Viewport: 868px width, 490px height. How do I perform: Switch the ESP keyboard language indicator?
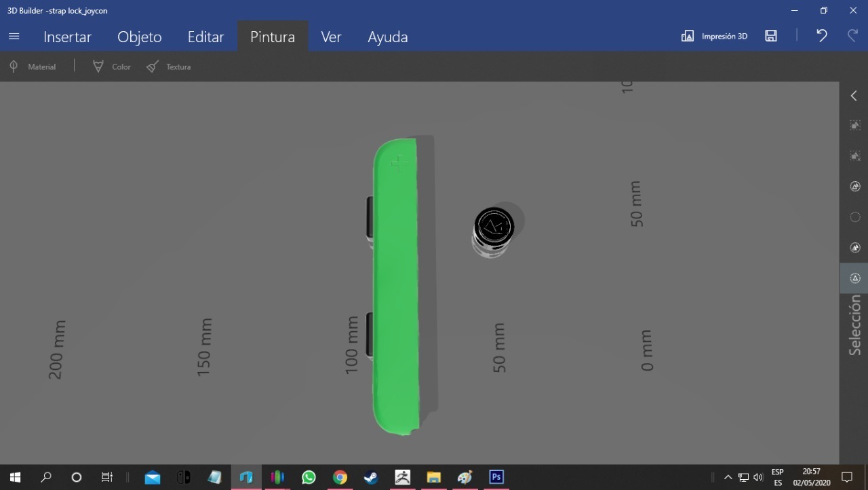[778, 477]
